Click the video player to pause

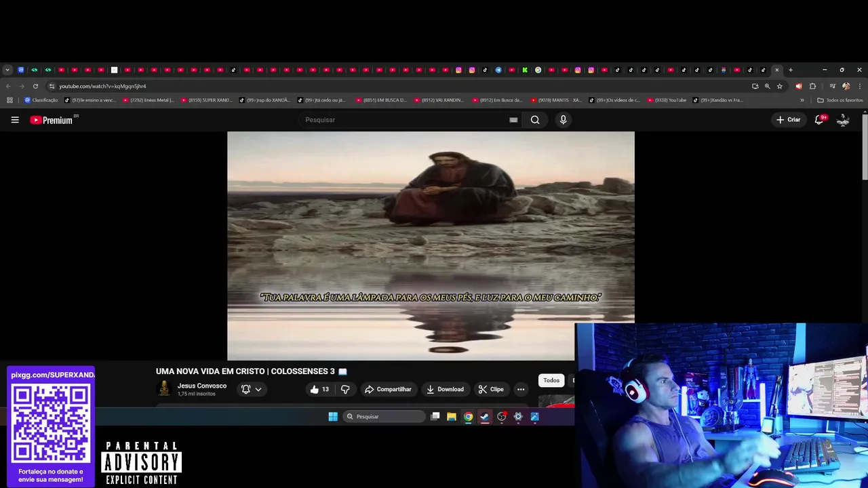pyautogui.click(x=431, y=245)
